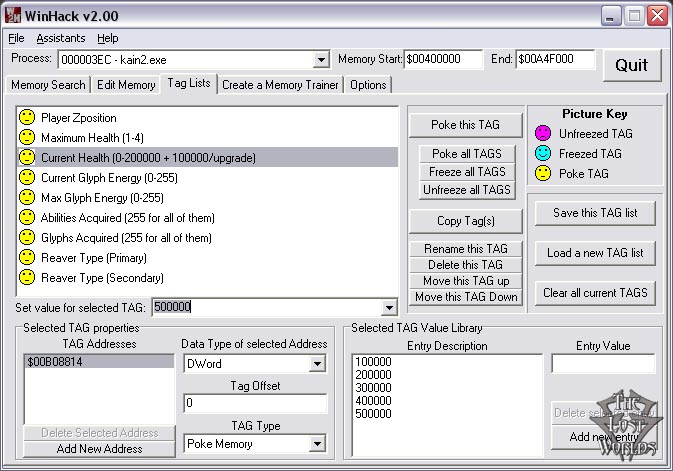Screen dimensions: 673x471
Task: Select Max Glyph Energy (0-255) tag
Action: (x=208, y=198)
